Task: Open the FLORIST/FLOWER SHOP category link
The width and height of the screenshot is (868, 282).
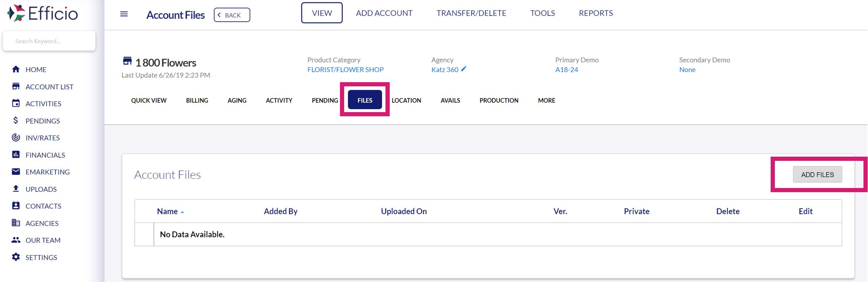Action: pos(345,70)
